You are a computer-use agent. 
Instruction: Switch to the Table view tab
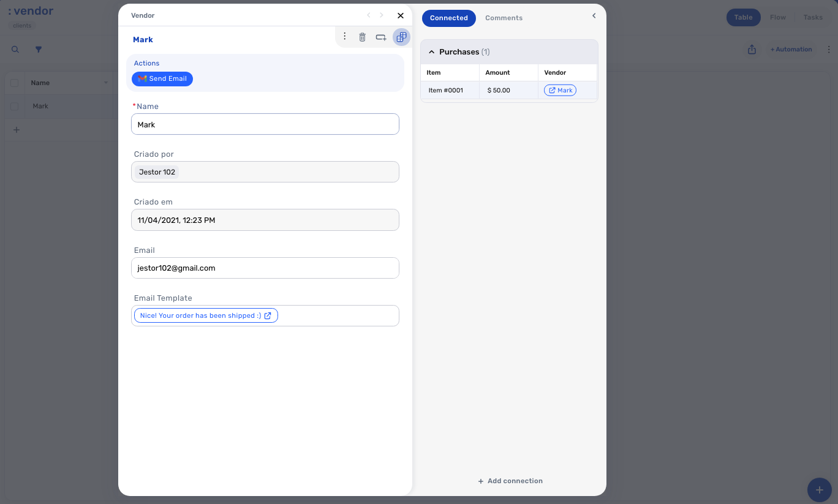pos(743,18)
